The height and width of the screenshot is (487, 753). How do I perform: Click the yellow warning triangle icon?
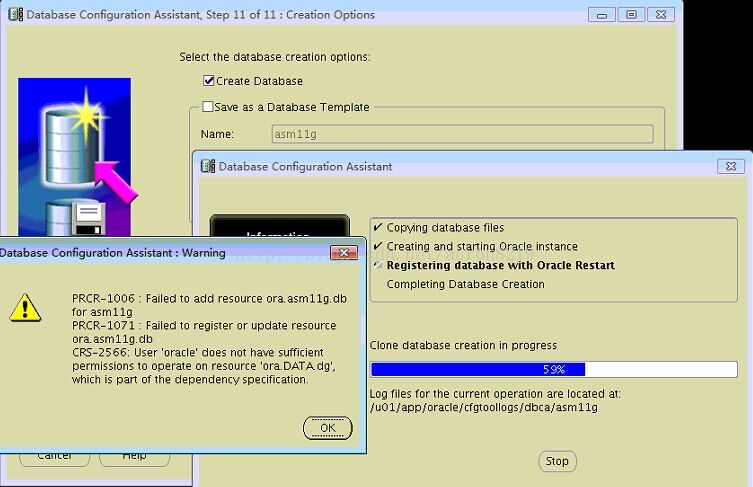25,308
